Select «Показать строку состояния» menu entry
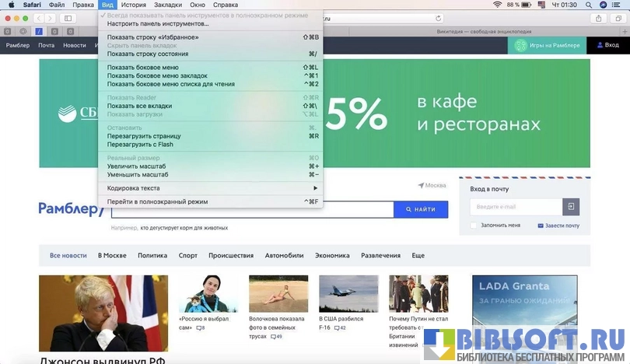Viewport: 630px width, 364px height. (x=148, y=54)
